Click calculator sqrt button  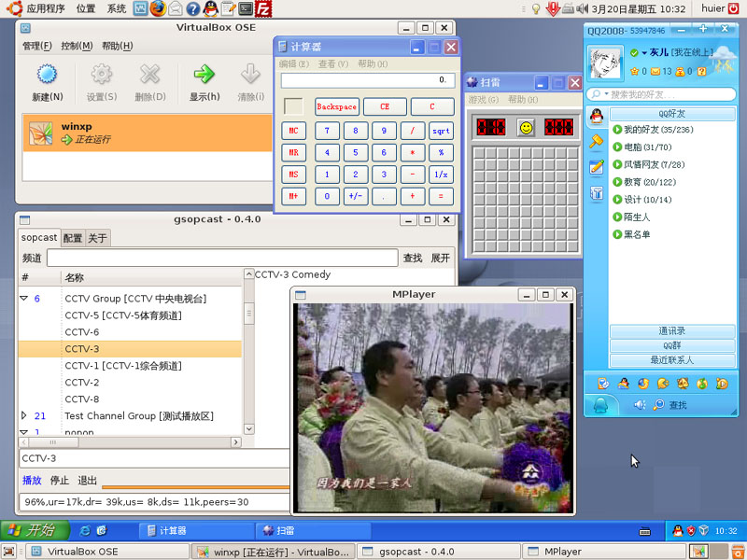click(441, 131)
